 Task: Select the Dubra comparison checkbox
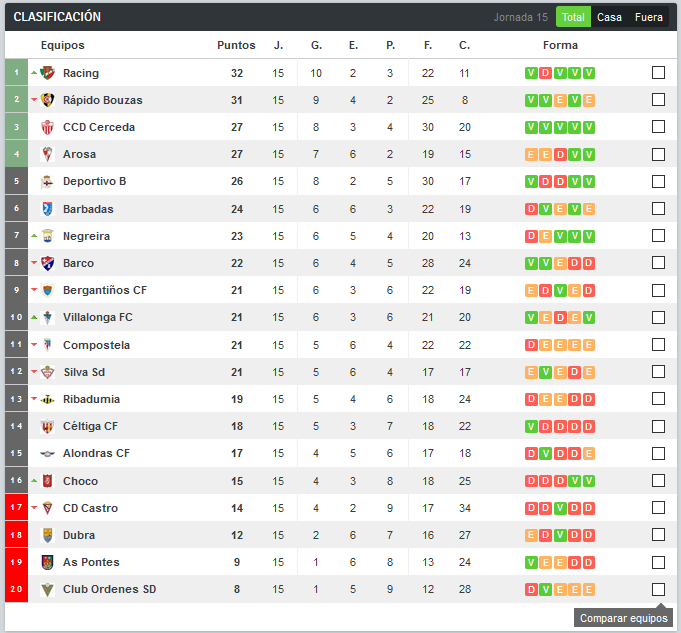658,535
